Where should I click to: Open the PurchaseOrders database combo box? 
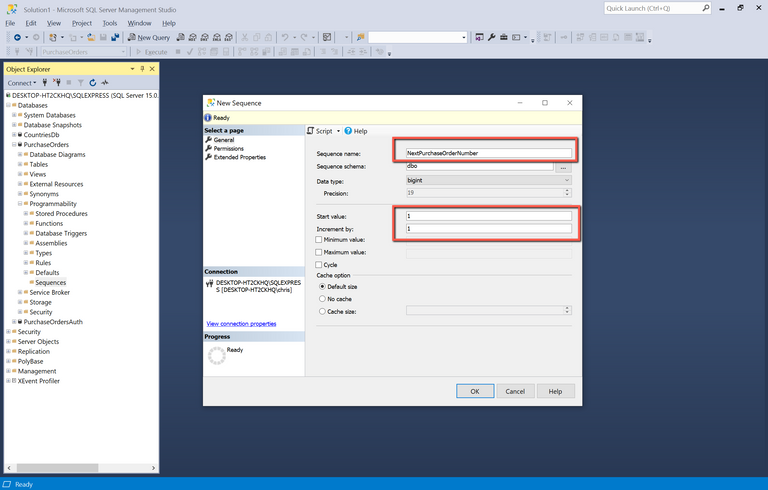(84, 52)
